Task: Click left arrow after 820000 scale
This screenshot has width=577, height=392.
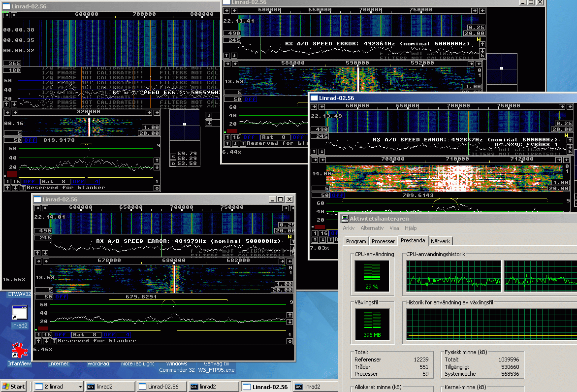Action: (157, 112)
